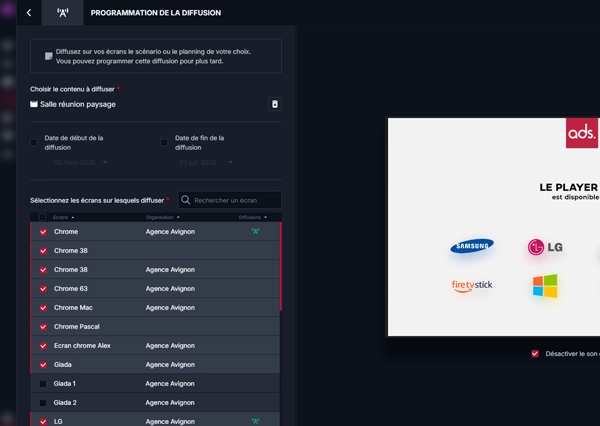Click the player content preview thumbnail

(x=494, y=227)
